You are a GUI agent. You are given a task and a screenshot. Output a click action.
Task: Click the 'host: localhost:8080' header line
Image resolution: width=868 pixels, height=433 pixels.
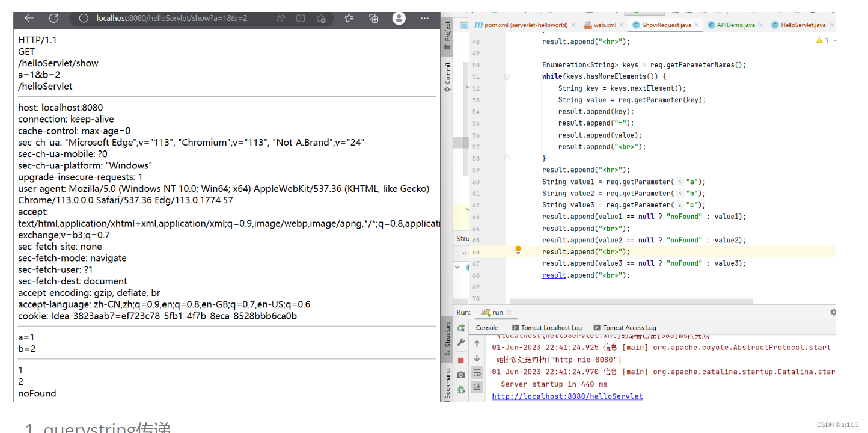(60, 108)
